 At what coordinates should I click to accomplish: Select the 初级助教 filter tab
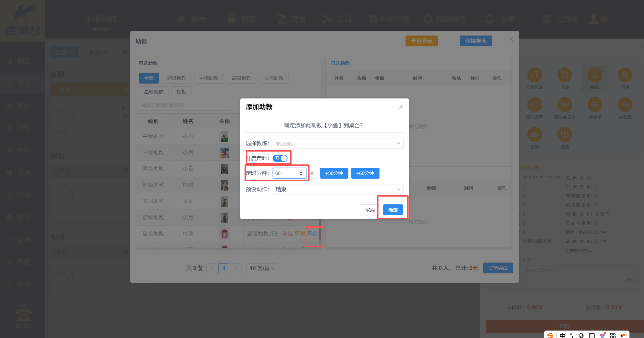point(176,78)
